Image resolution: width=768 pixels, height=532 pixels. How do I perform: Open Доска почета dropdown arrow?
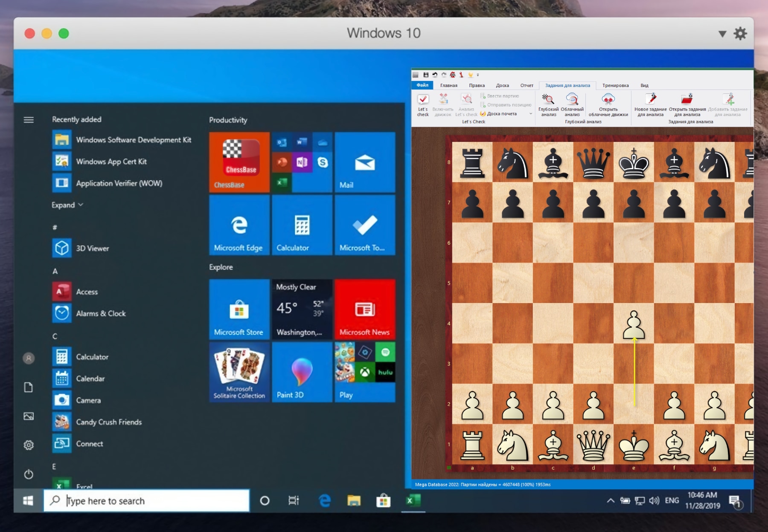531,114
